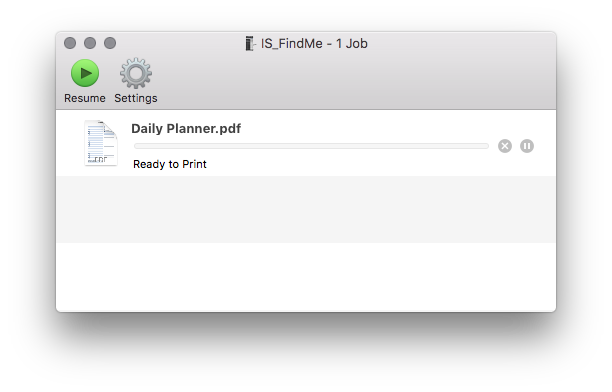This screenshot has height=392, width=612.
Task: Click empty title bar area right of title
Action: click(461, 43)
